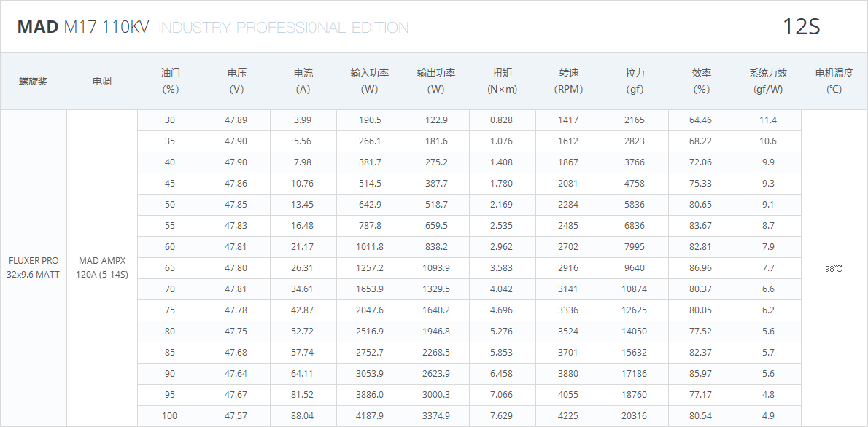Click current value 34.61
The height and width of the screenshot is (427, 868).
302,289
